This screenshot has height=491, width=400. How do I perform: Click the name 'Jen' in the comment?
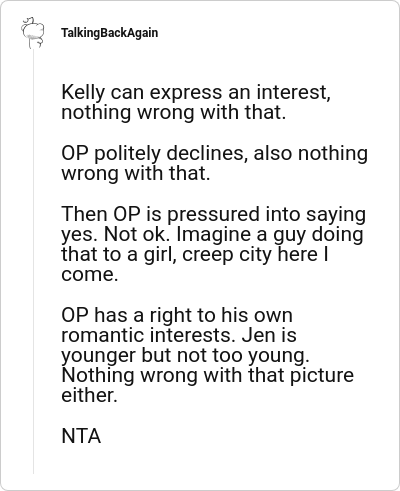pos(256,335)
